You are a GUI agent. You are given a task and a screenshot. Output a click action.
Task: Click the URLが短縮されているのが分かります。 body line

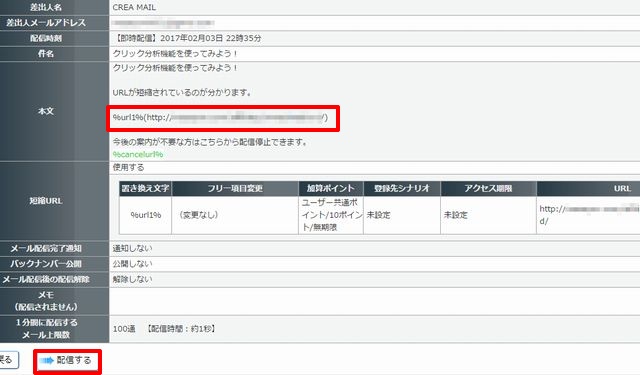pos(182,93)
